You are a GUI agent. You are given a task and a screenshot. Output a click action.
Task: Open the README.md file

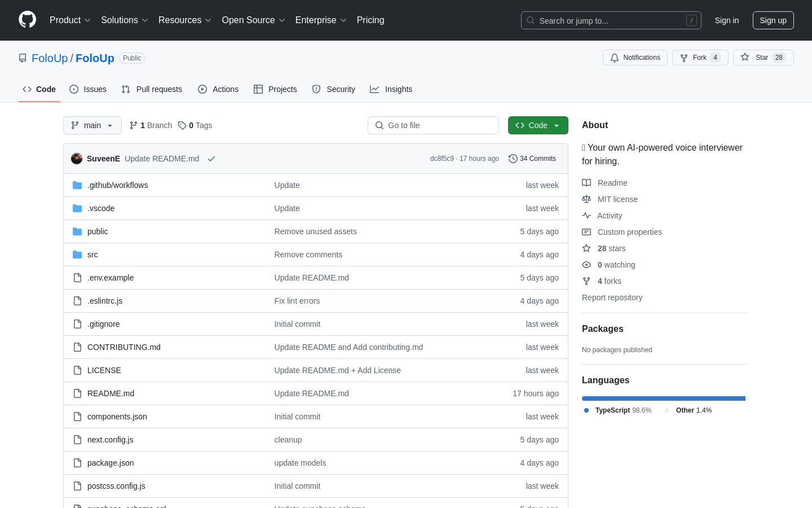(x=111, y=393)
